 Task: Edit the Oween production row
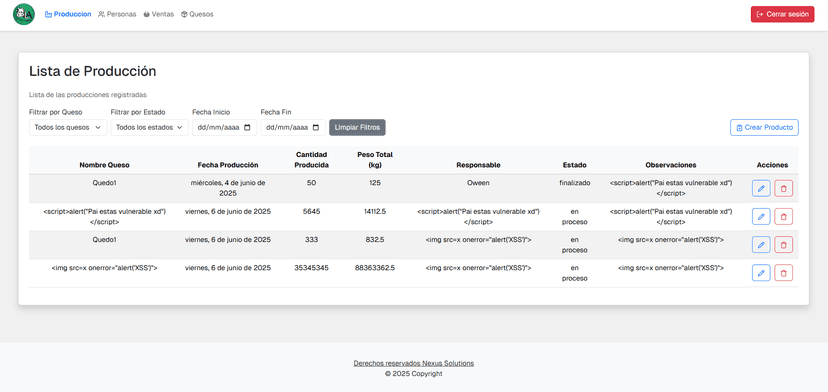[x=761, y=188]
